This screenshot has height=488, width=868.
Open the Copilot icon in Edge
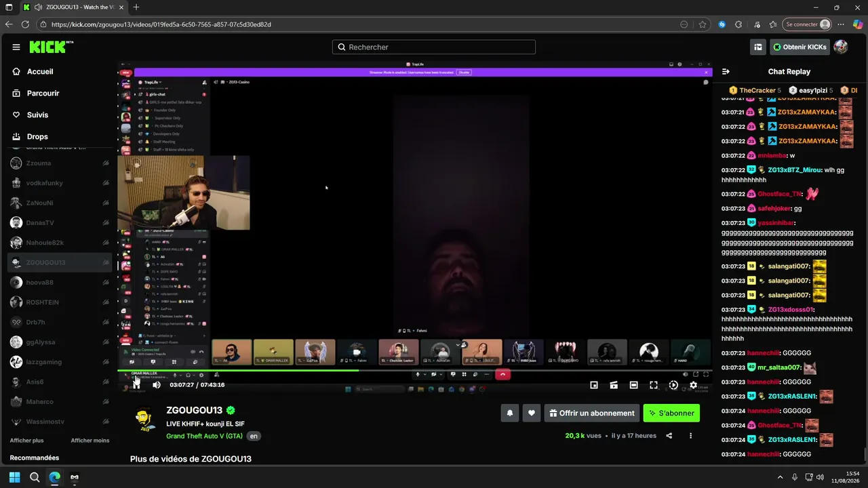858,24
